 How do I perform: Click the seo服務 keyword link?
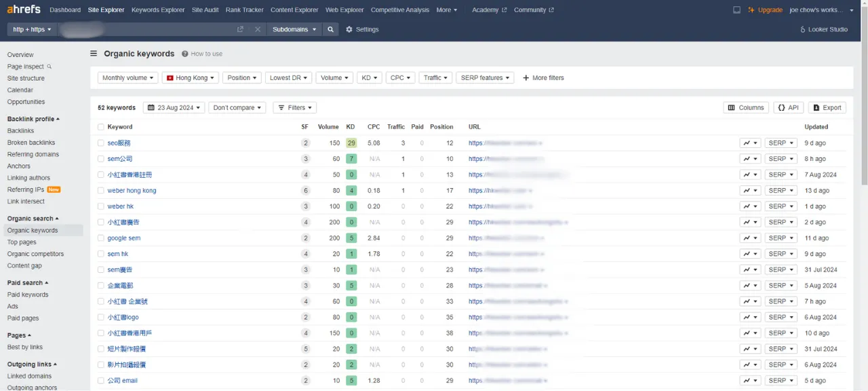[x=119, y=143]
